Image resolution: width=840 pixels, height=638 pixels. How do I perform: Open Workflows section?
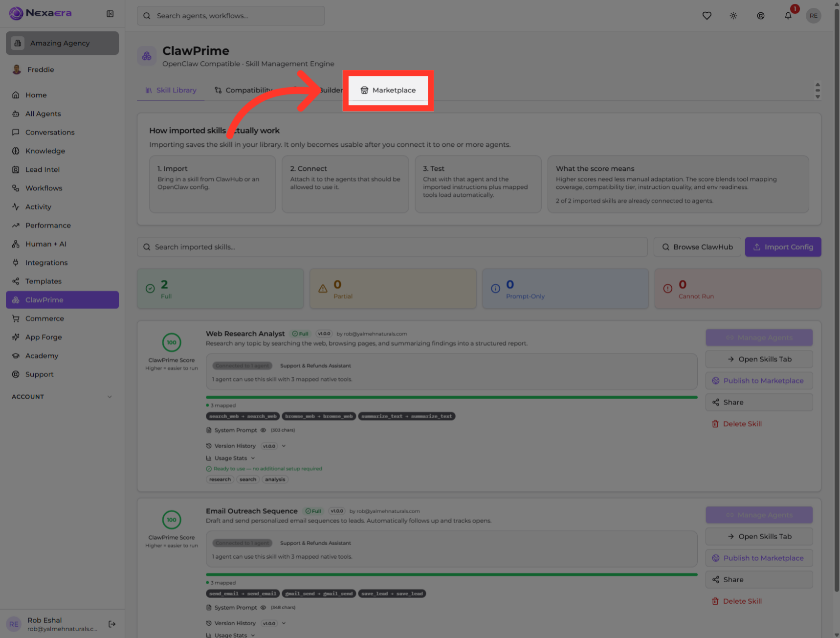[62, 188]
